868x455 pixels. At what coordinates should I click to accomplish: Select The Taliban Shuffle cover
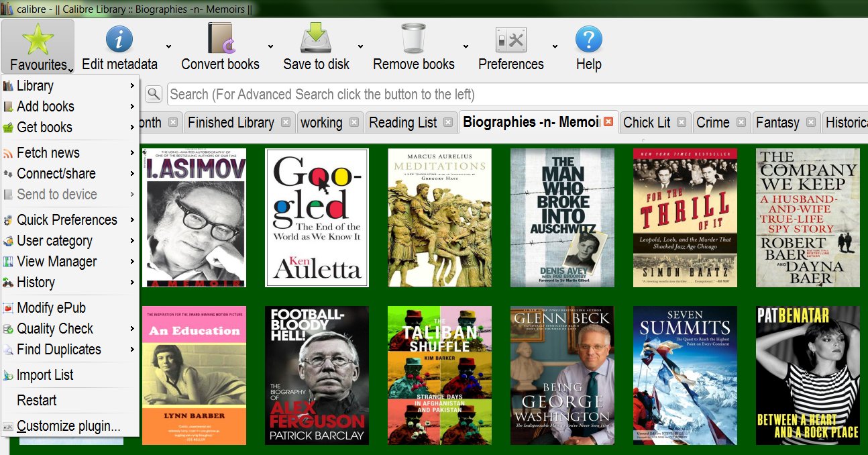[x=439, y=376]
